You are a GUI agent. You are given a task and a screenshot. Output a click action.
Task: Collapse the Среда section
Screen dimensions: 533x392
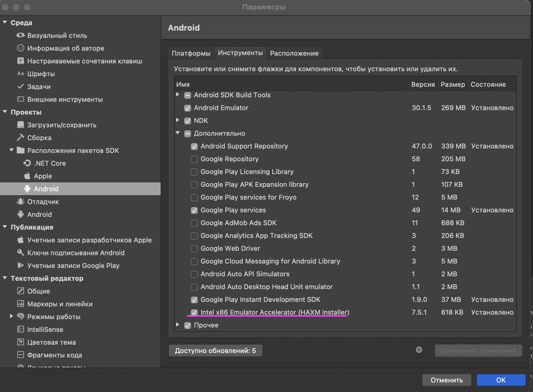pyautogui.click(x=5, y=22)
